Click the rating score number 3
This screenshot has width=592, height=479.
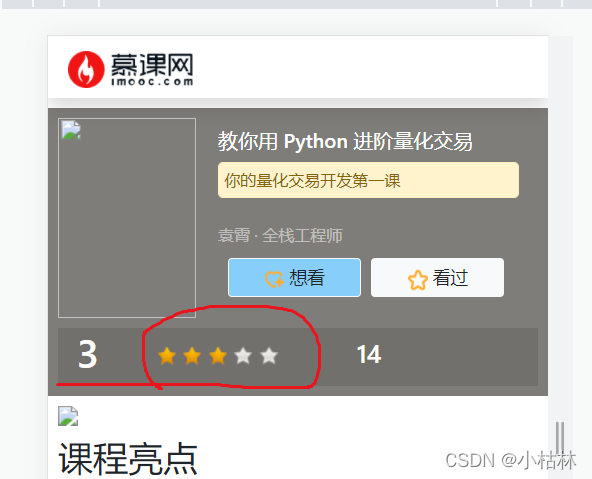point(88,354)
